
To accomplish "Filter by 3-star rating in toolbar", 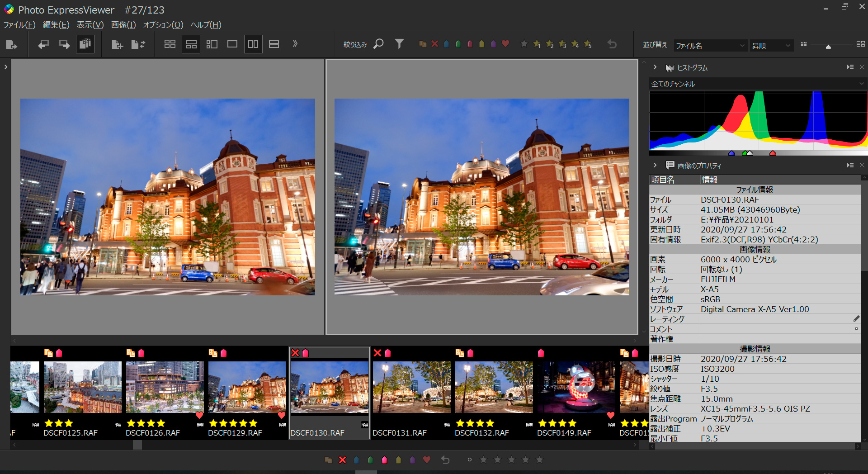I will coord(562,44).
